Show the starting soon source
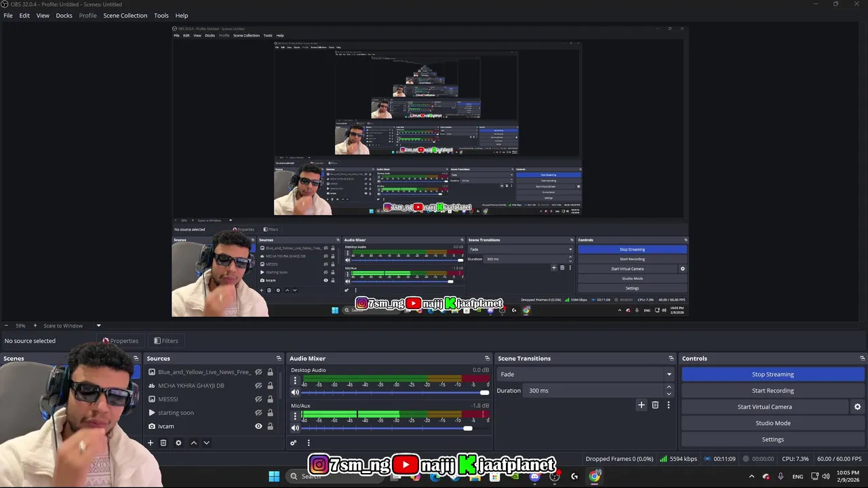The image size is (868, 488). coord(258,413)
